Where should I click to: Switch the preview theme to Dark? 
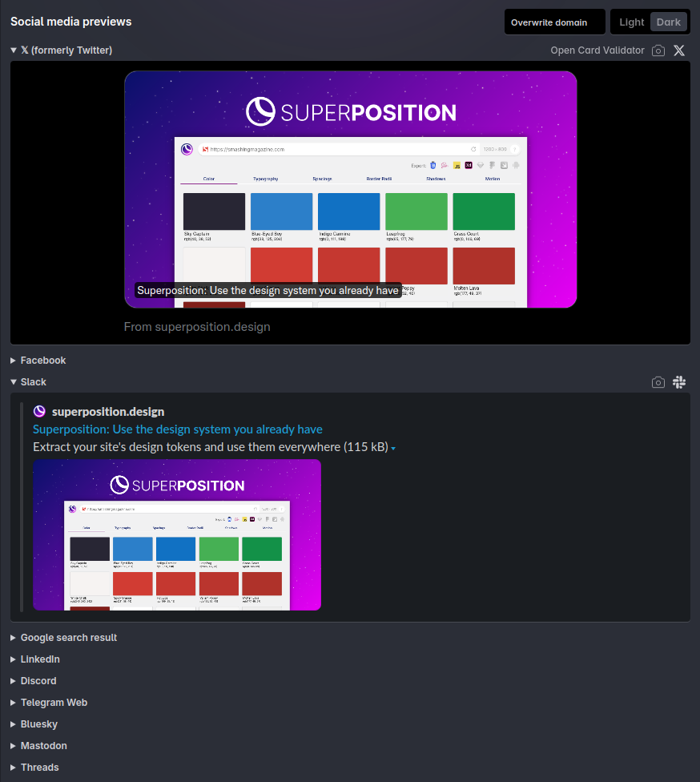coord(669,22)
